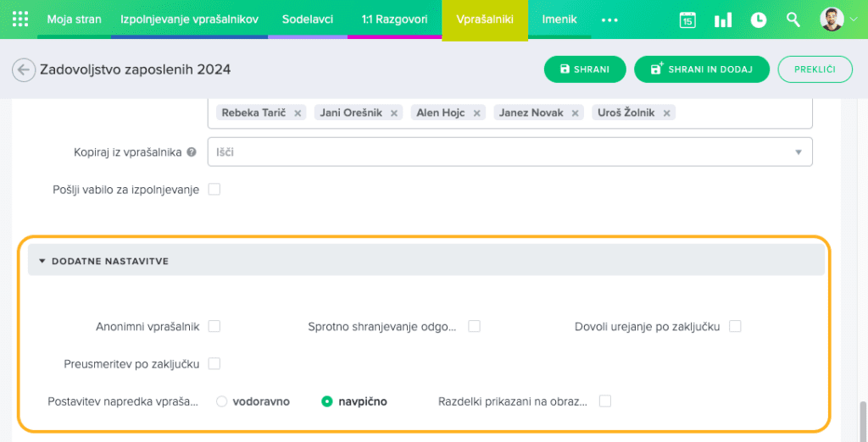Click help icon next to Kopiraj iz vprašalnika

pyautogui.click(x=192, y=152)
